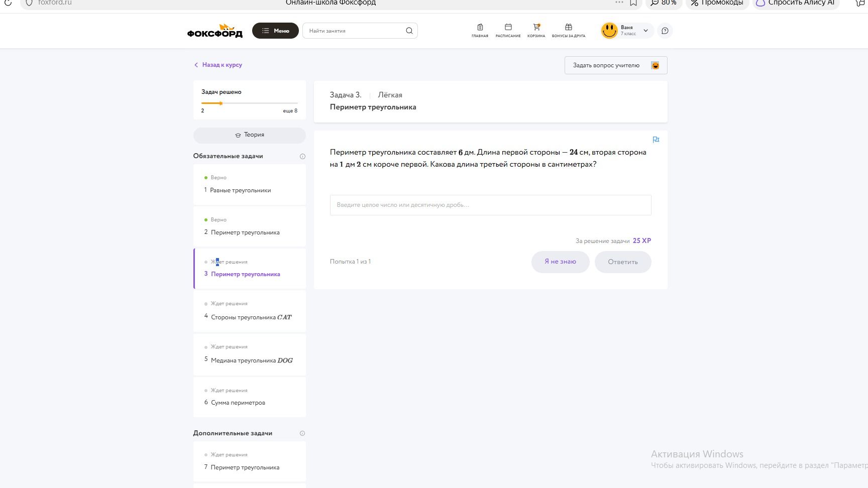
Task: Select task 5 Медиана треугольника DOG
Action: coord(249,354)
